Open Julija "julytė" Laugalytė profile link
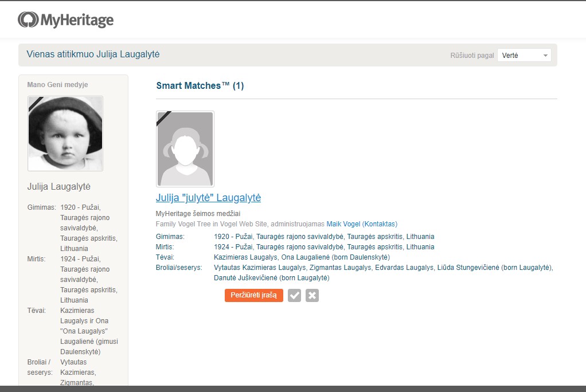Screen dimensions: 586x392 tap(208, 198)
